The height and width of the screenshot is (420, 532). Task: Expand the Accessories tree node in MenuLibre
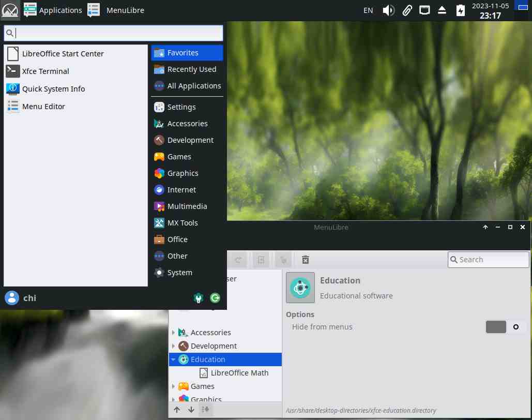173,333
